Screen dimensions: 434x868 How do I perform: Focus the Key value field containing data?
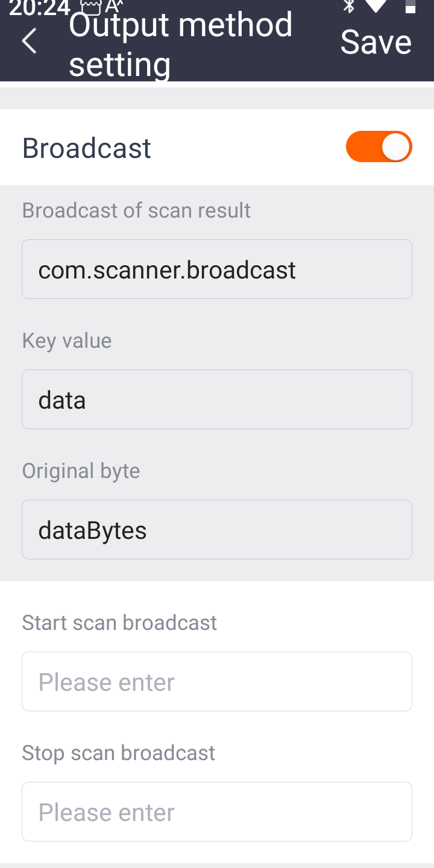[217, 400]
